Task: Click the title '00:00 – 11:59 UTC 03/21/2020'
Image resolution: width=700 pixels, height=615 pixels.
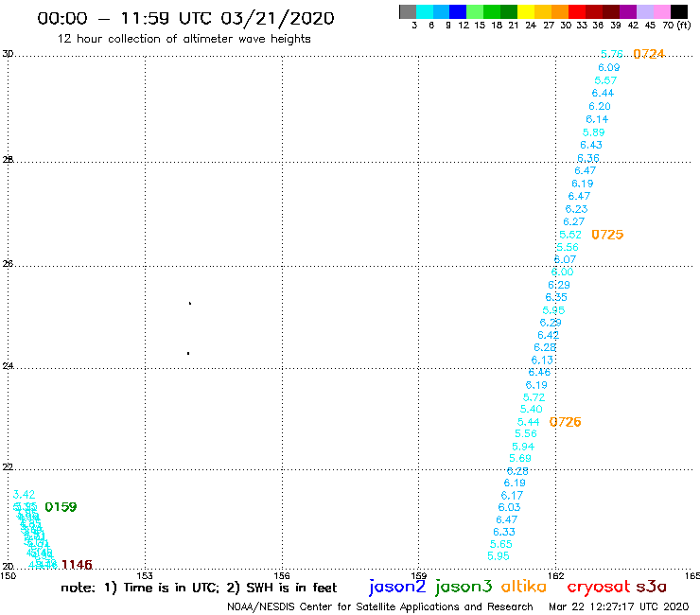Action: pyautogui.click(x=185, y=18)
